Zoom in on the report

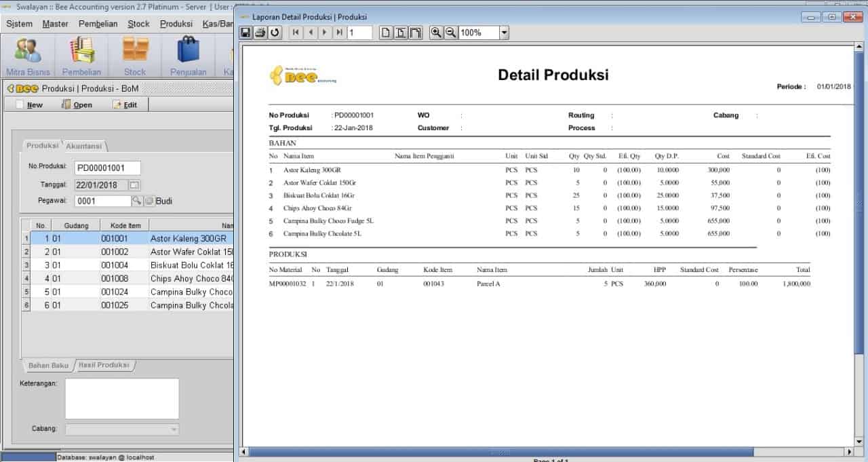pyautogui.click(x=436, y=33)
